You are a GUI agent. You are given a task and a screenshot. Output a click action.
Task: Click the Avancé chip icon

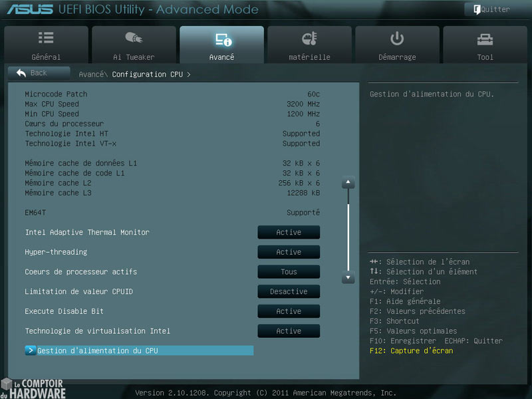coord(221,38)
